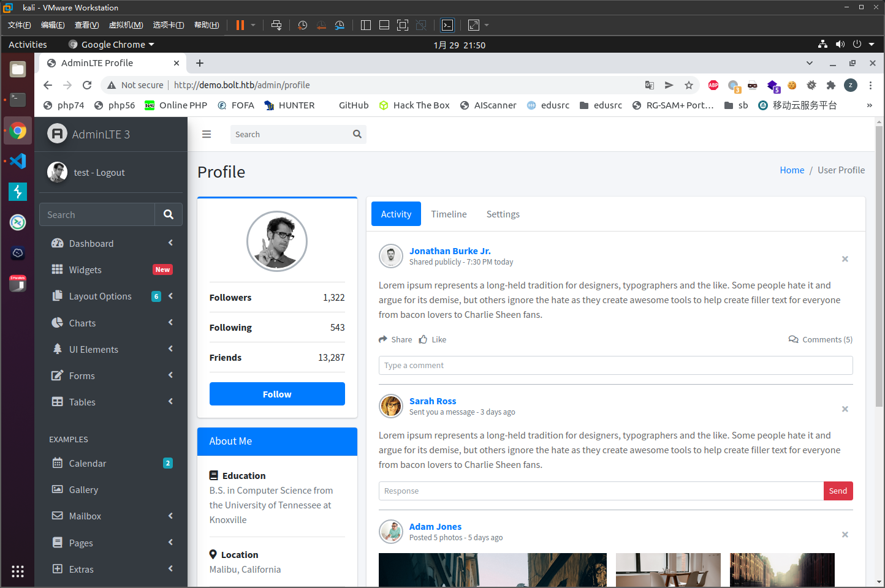The image size is (885, 588).
Task: Click the Dashboard speedometer icon
Action: (58, 243)
